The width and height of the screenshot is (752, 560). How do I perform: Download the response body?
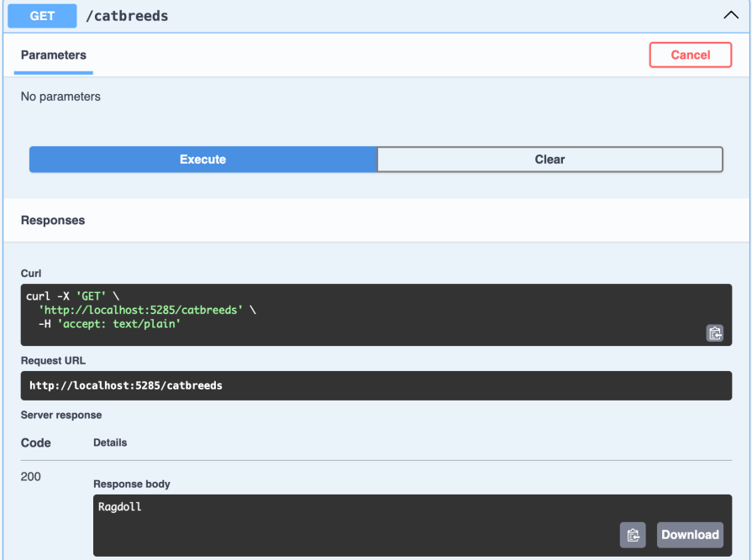click(x=690, y=535)
